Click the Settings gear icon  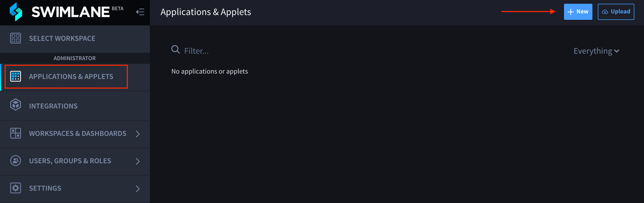tap(15, 188)
